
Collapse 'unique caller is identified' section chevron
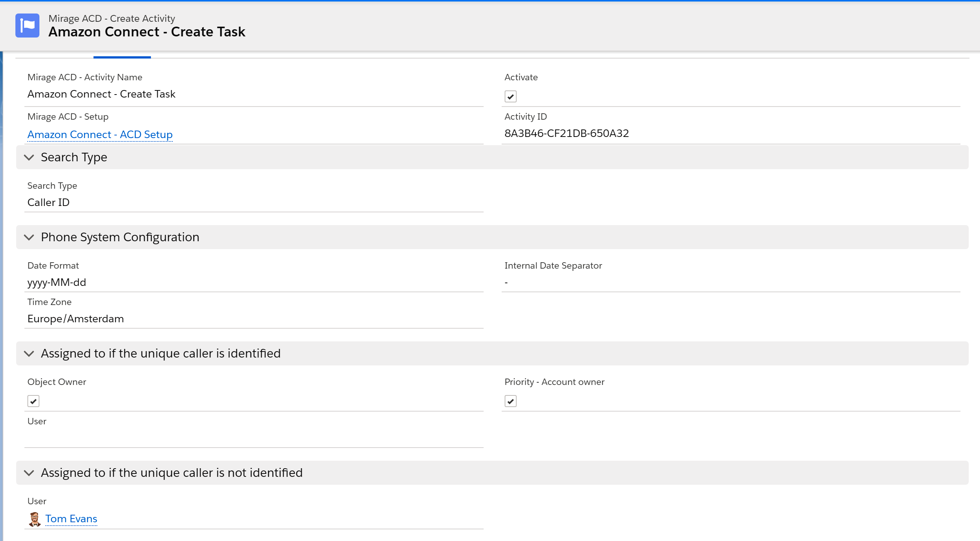click(x=29, y=353)
